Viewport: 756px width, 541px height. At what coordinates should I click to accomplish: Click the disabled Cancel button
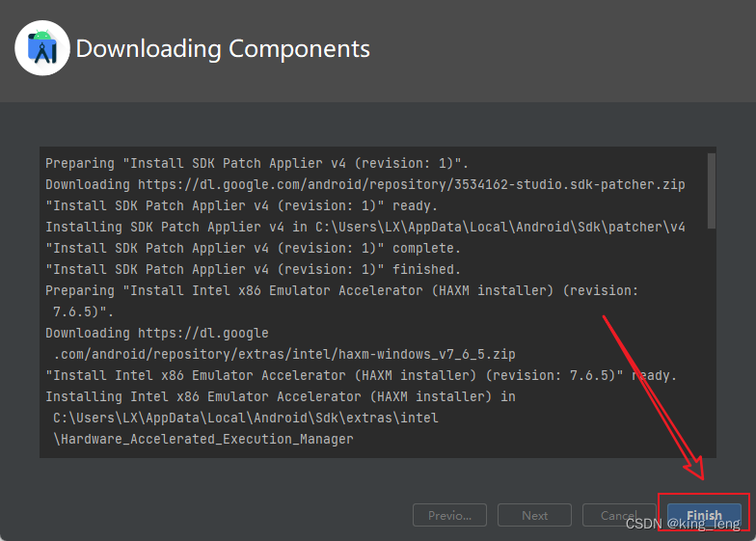pos(619,515)
